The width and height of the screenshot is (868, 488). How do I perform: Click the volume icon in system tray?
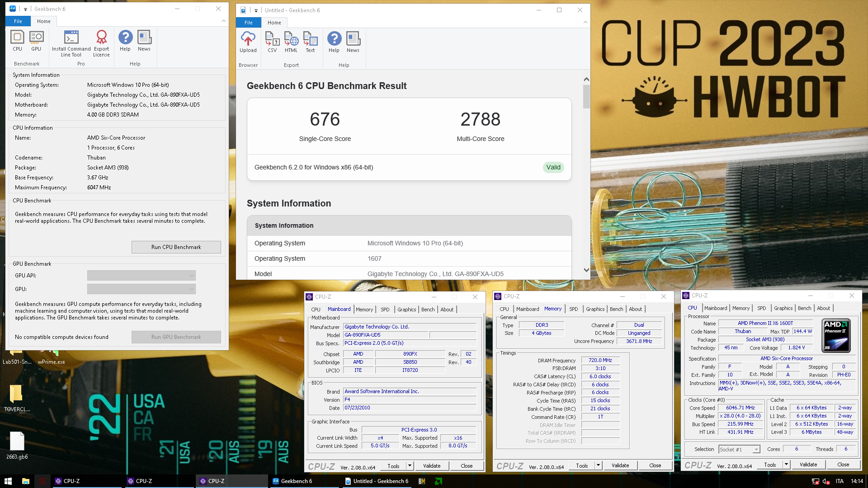click(826, 482)
